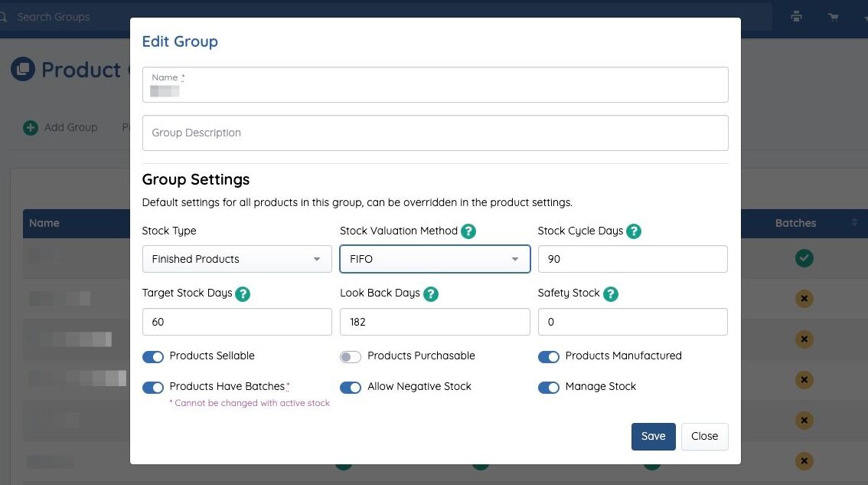Save the group settings

(653, 436)
